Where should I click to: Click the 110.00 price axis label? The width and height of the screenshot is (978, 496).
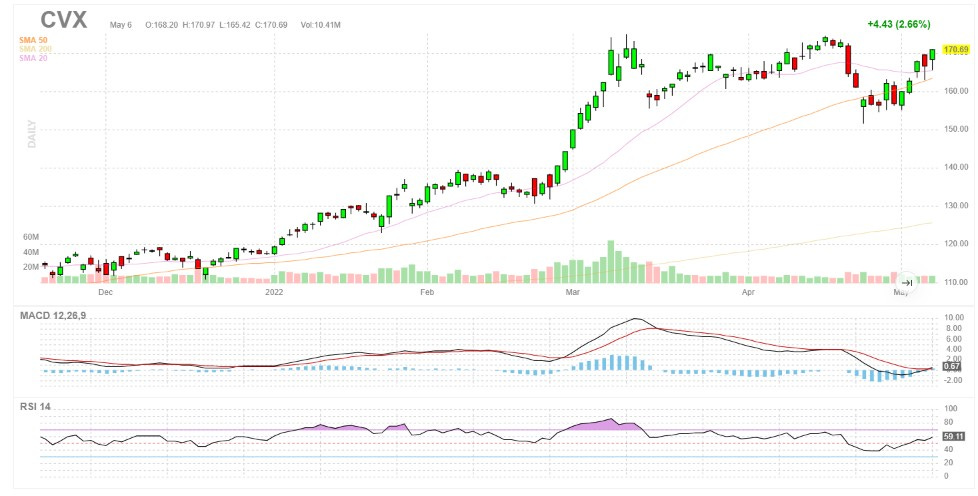pos(956,282)
